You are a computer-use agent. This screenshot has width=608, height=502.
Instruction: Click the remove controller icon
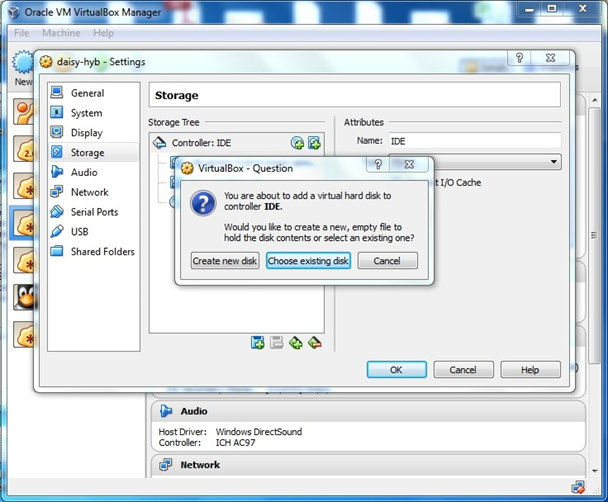(314, 343)
